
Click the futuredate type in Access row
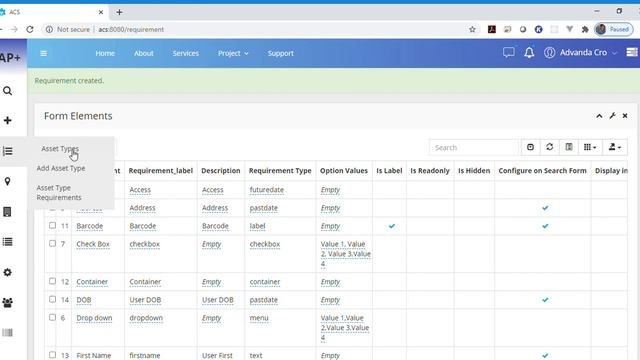point(267,190)
